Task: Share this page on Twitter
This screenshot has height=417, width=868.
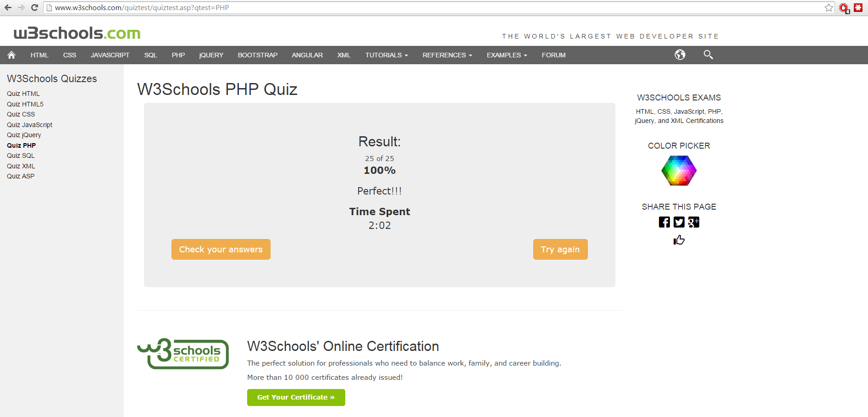Action: coord(679,222)
